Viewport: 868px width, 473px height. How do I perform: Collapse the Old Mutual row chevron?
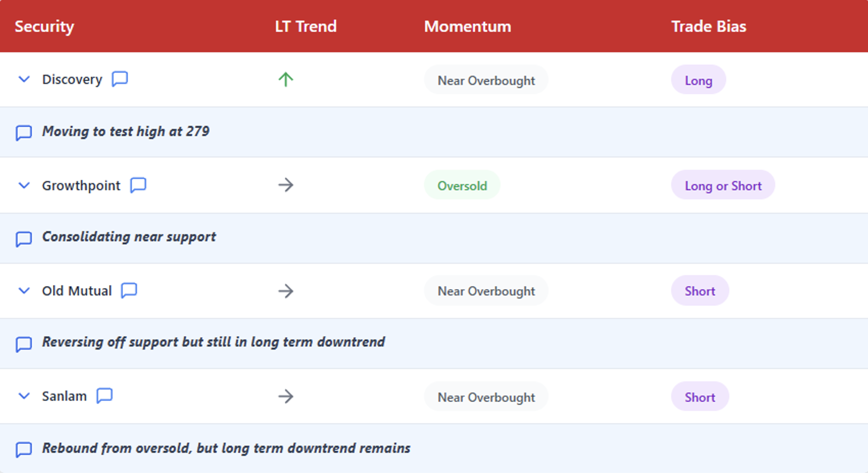[x=24, y=290]
